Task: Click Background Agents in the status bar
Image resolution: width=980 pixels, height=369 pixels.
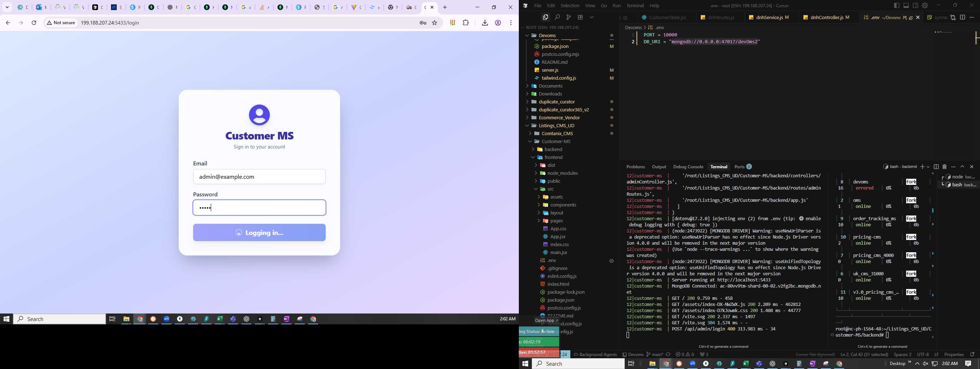Action: coord(595,355)
